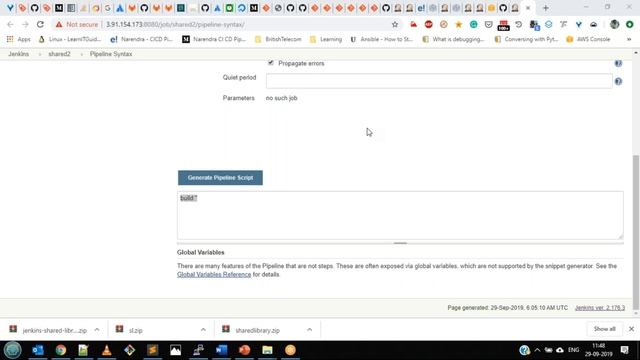Open Narendra - CICD Pi... bookmark
This screenshot has height=360, width=640.
click(142, 39)
